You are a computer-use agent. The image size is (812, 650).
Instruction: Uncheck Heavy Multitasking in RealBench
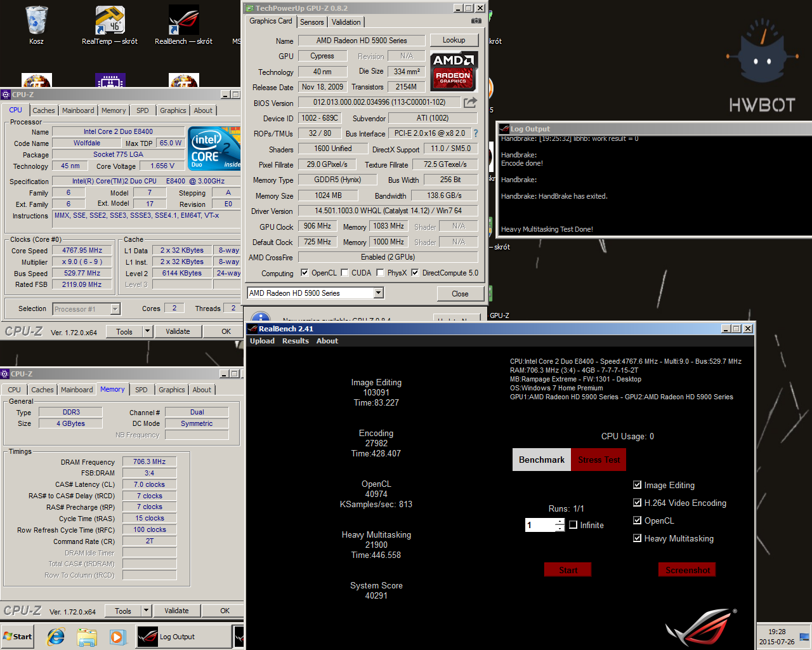click(638, 538)
